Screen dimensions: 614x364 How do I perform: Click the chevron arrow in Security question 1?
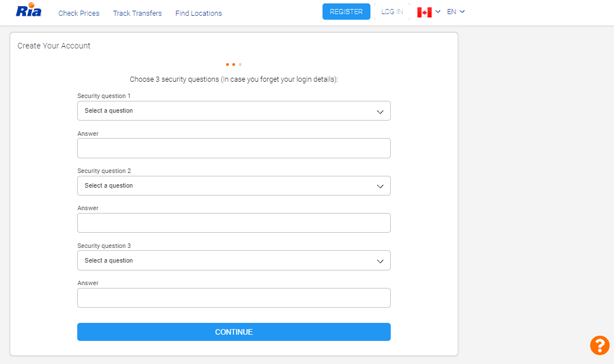[380, 112]
